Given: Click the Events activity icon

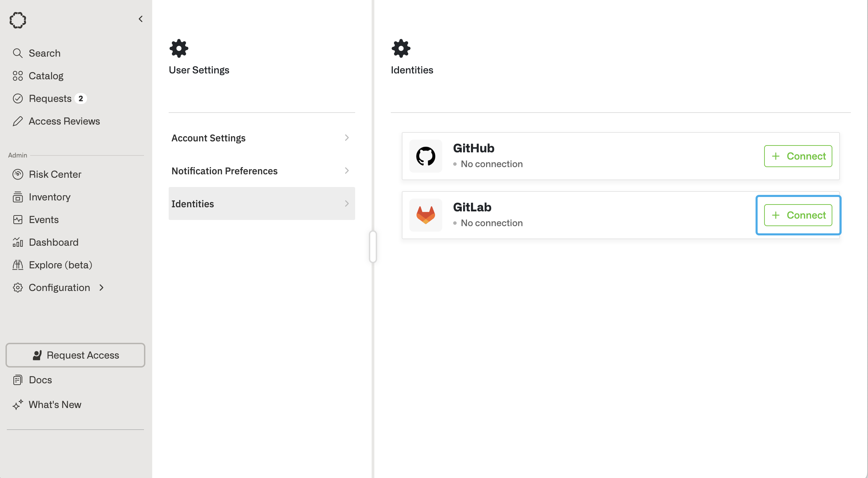Looking at the screenshot, I should click(x=17, y=220).
